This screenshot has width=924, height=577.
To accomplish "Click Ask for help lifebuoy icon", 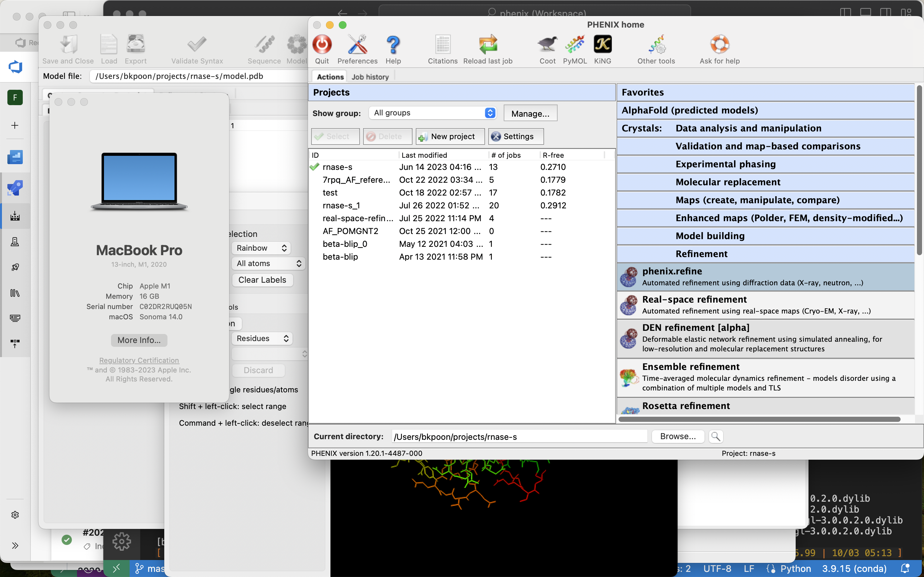I will (719, 45).
